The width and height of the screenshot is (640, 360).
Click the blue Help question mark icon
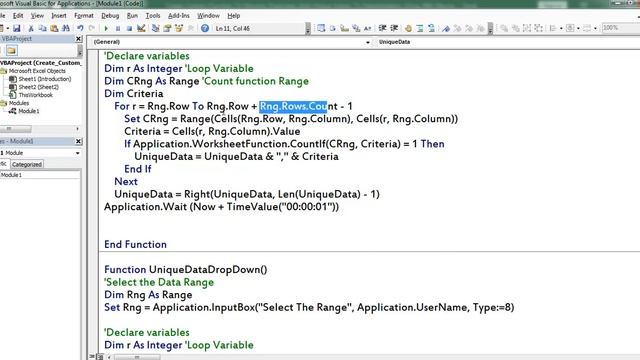pyautogui.click(x=205, y=28)
